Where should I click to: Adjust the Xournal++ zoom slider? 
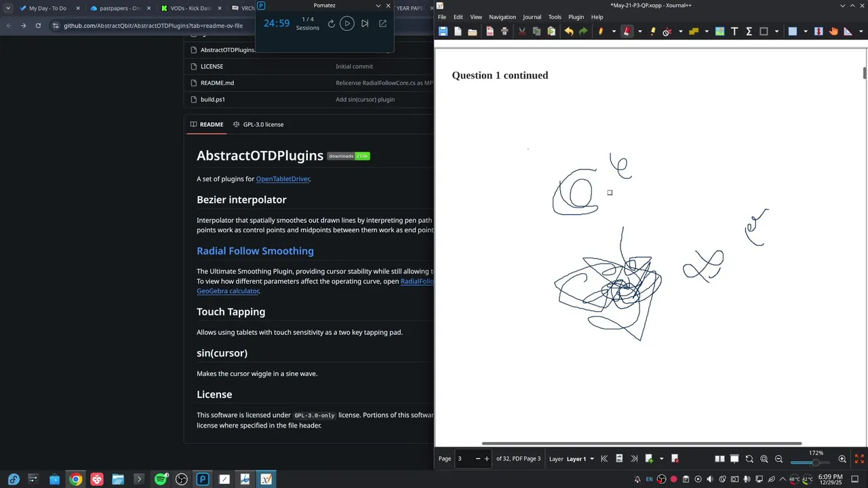(x=810, y=462)
